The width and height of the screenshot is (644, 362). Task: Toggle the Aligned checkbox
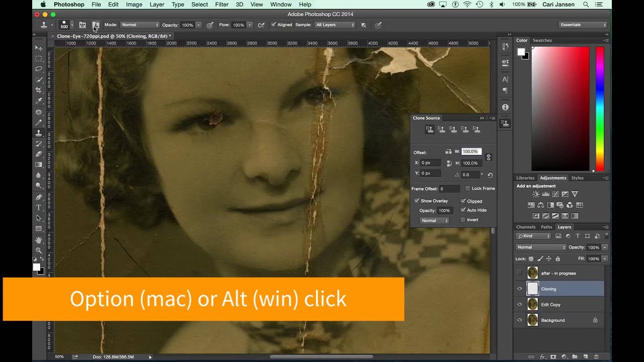point(273,25)
